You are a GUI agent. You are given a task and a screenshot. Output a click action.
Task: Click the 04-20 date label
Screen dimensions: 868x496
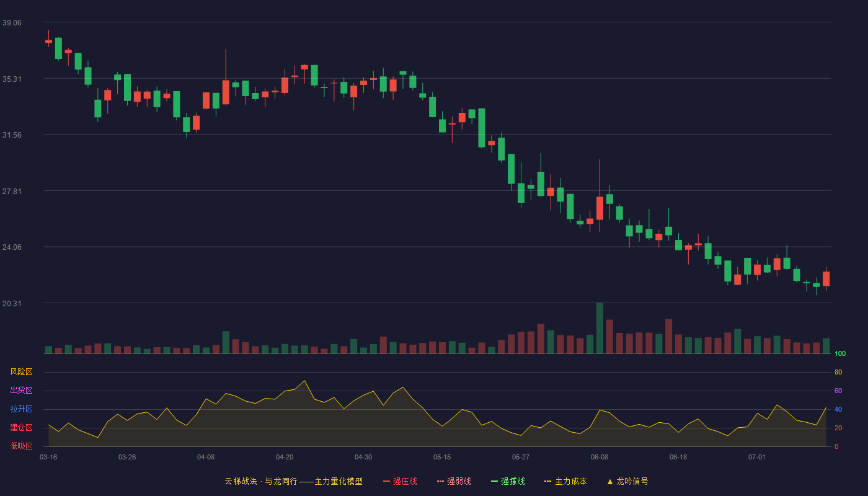click(x=285, y=457)
